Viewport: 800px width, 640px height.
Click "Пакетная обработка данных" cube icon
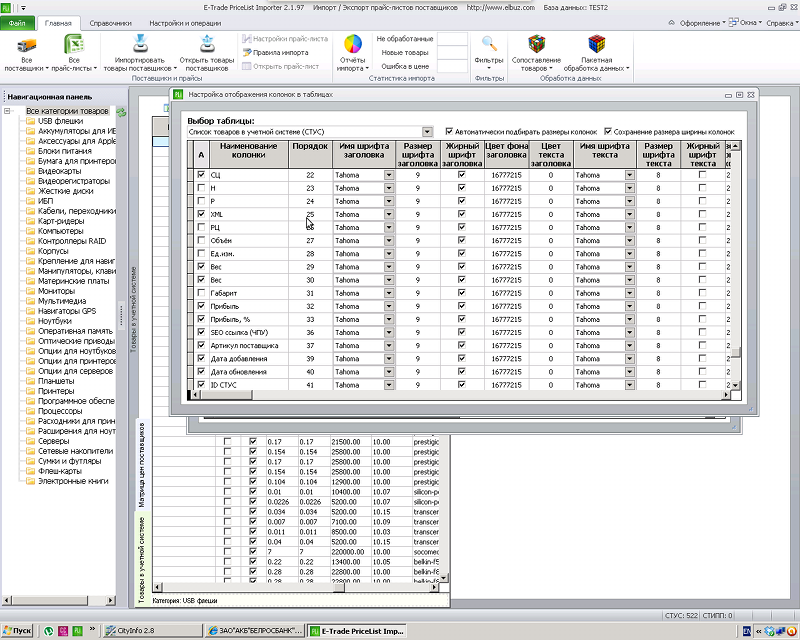click(x=596, y=44)
